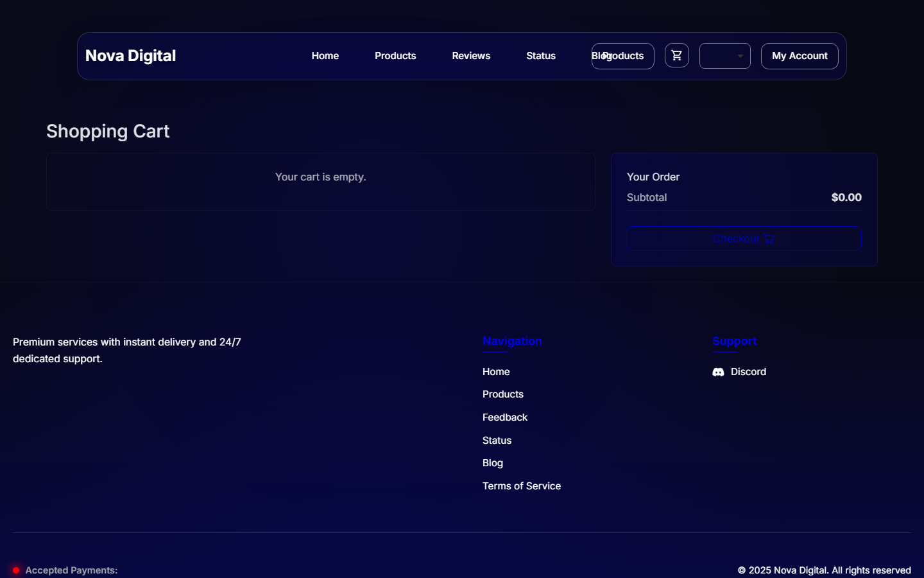Image resolution: width=924 pixels, height=578 pixels.
Task: Open Status in the top navigation bar
Action: (x=541, y=56)
